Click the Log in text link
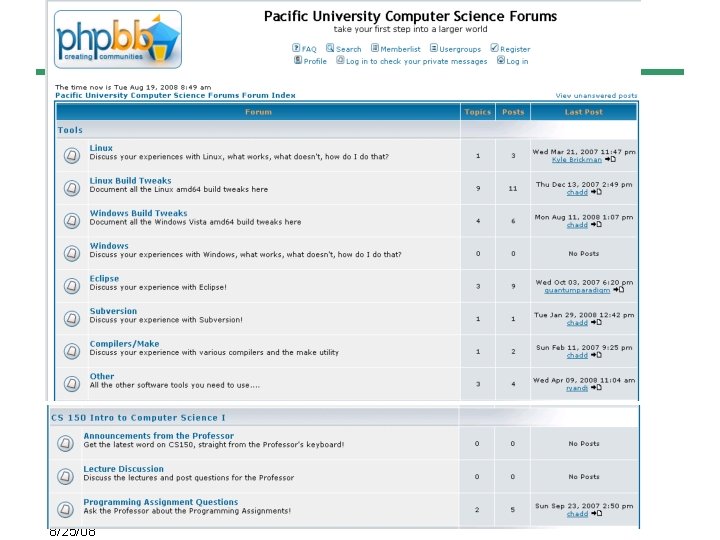 517,62
